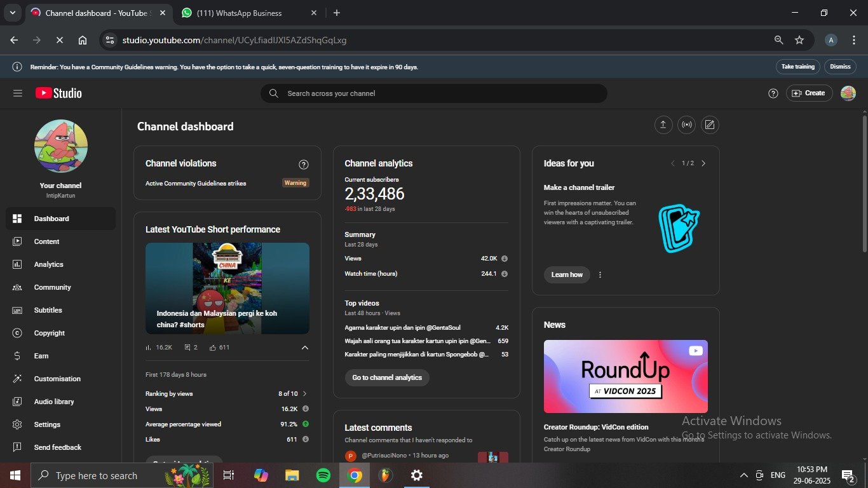Stop loading the page
This screenshot has width=868, height=488.
[59, 40]
